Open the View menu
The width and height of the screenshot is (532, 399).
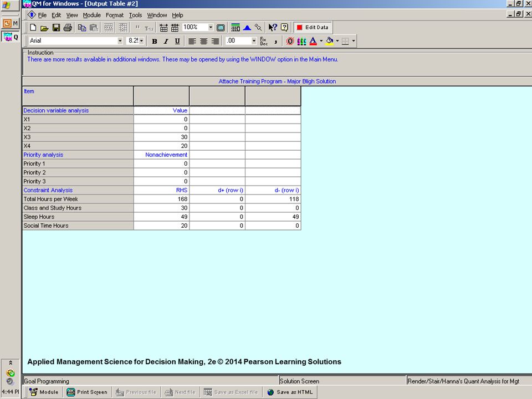72,16
